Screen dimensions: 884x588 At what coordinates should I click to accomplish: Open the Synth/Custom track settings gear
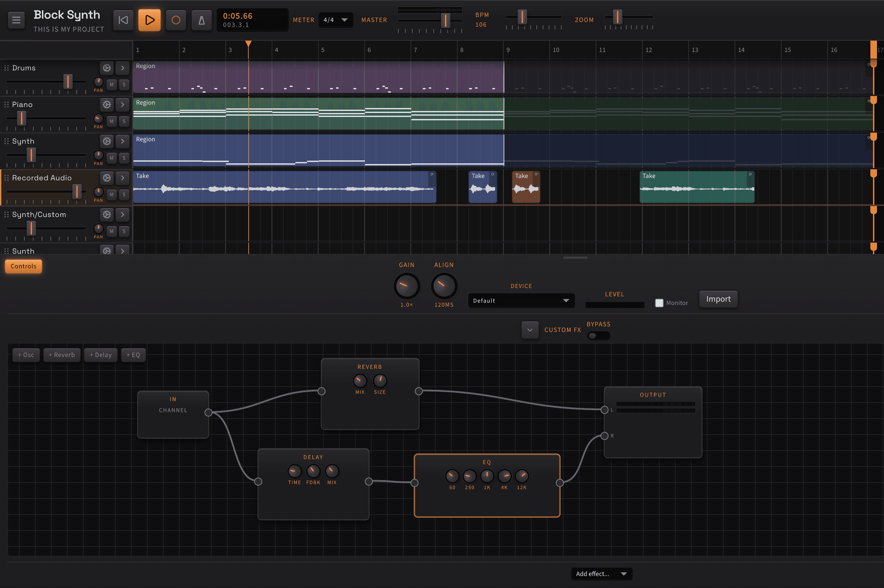107,215
